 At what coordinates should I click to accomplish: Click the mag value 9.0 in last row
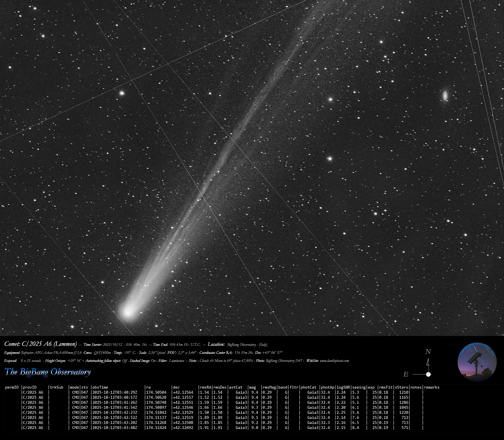tap(255, 428)
